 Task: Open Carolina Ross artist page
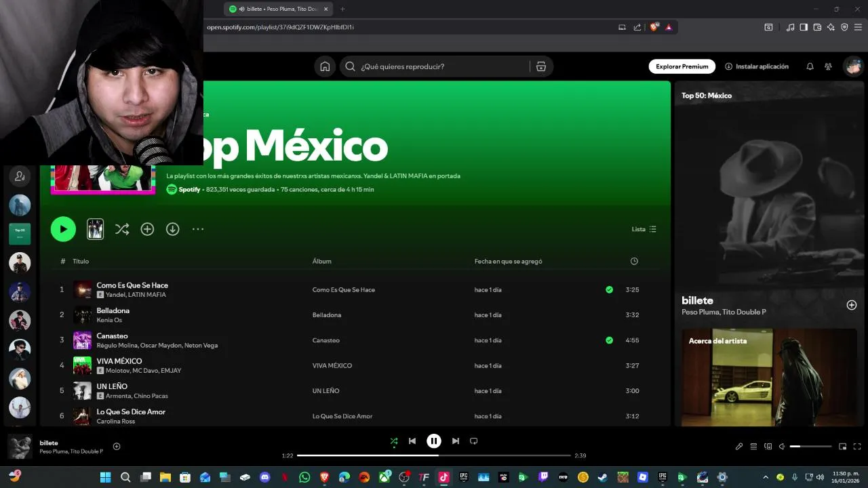click(115, 422)
